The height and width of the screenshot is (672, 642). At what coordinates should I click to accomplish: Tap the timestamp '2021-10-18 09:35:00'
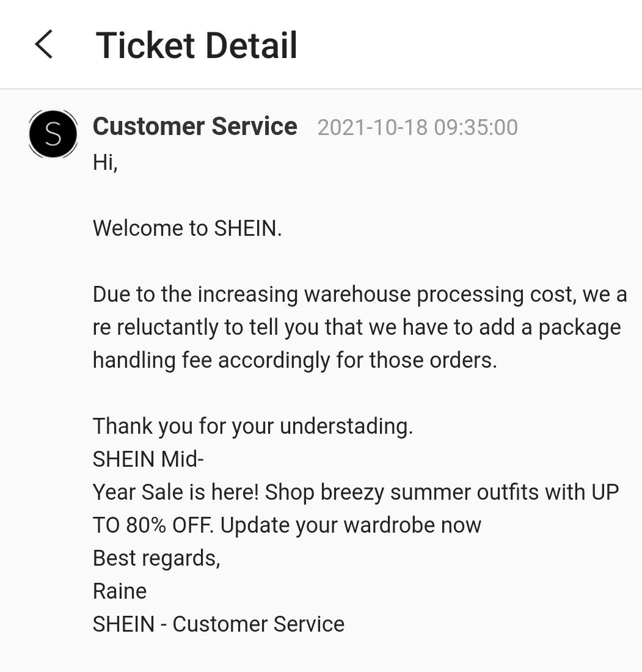click(417, 127)
